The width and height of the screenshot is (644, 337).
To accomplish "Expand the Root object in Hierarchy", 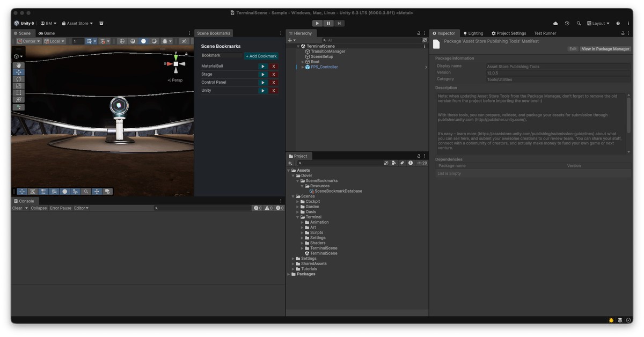I will (303, 62).
